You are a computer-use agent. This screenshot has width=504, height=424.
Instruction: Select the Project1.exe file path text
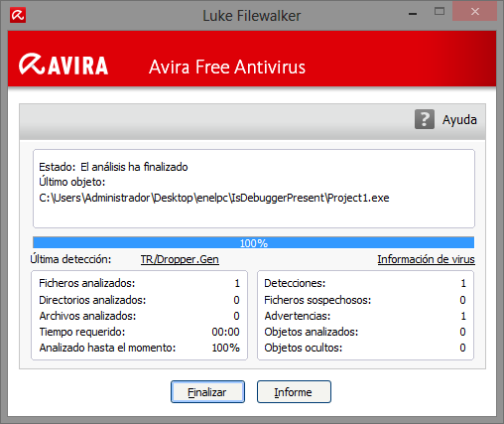214,198
